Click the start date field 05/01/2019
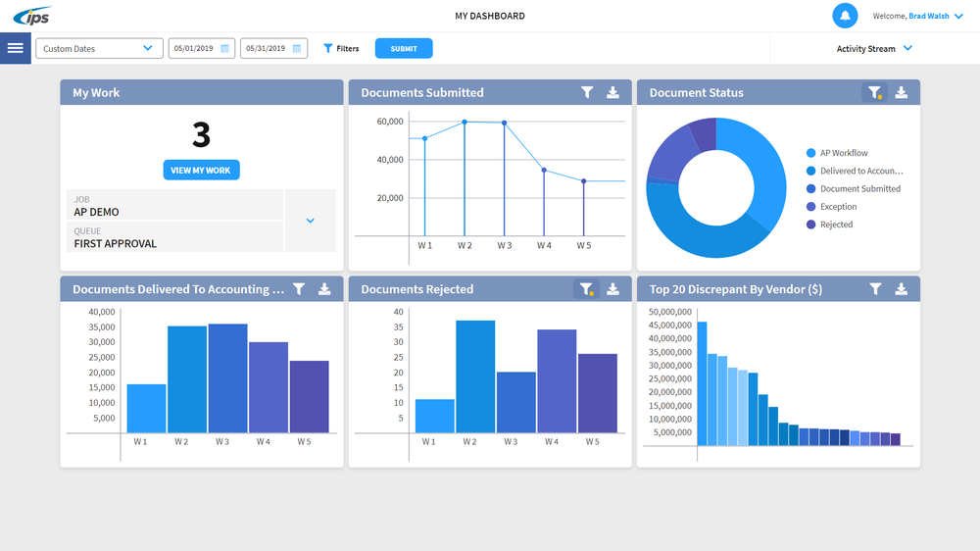 point(201,48)
